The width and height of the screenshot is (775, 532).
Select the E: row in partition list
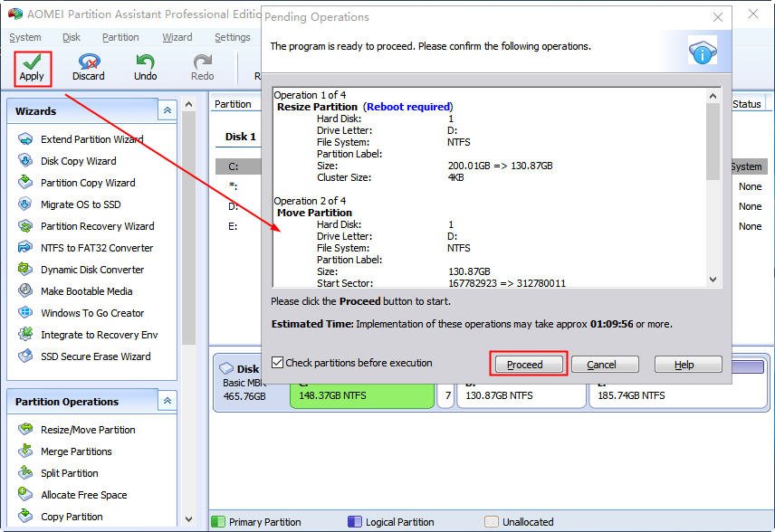point(238,226)
